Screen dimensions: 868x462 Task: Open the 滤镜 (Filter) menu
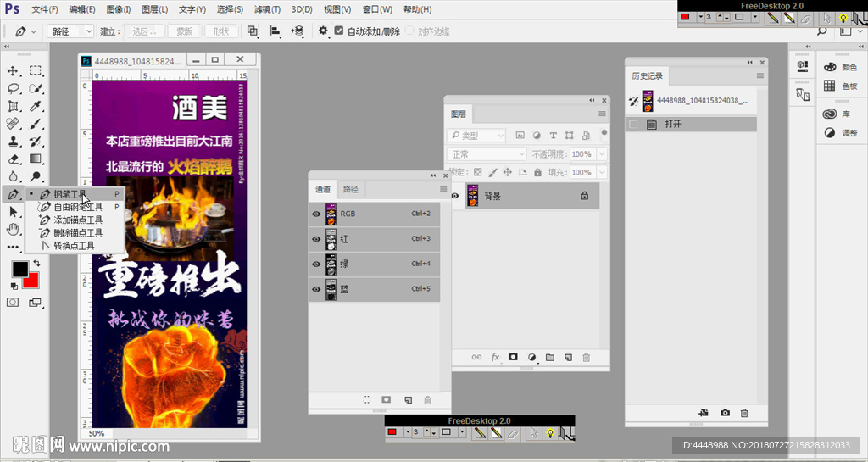coord(267,9)
